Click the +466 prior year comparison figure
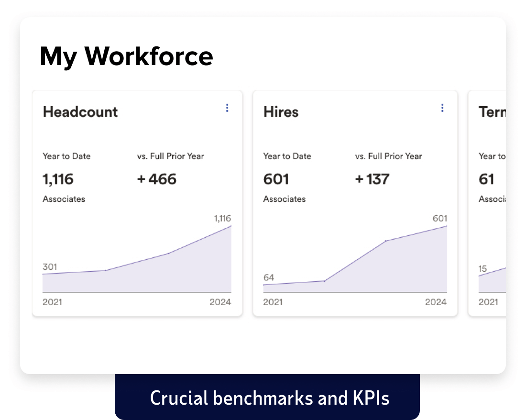 click(x=156, y=179)
